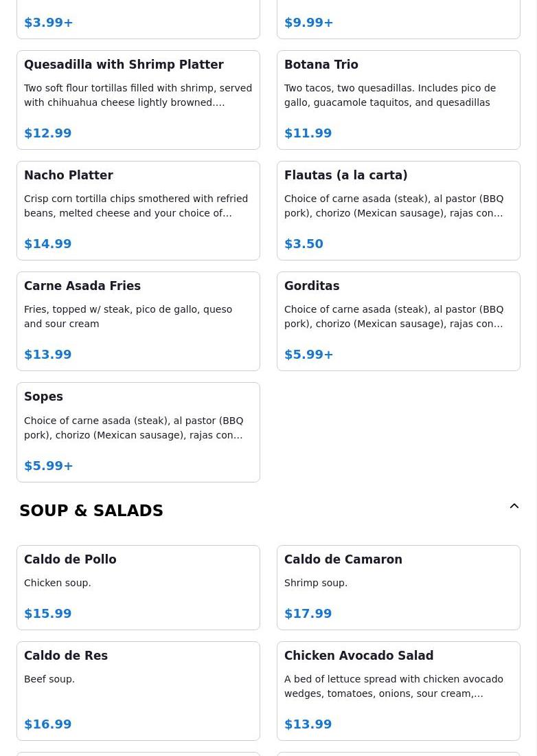
Task: Click the $12.99 price on Quesadilla Platter
Action: point(47,133)
